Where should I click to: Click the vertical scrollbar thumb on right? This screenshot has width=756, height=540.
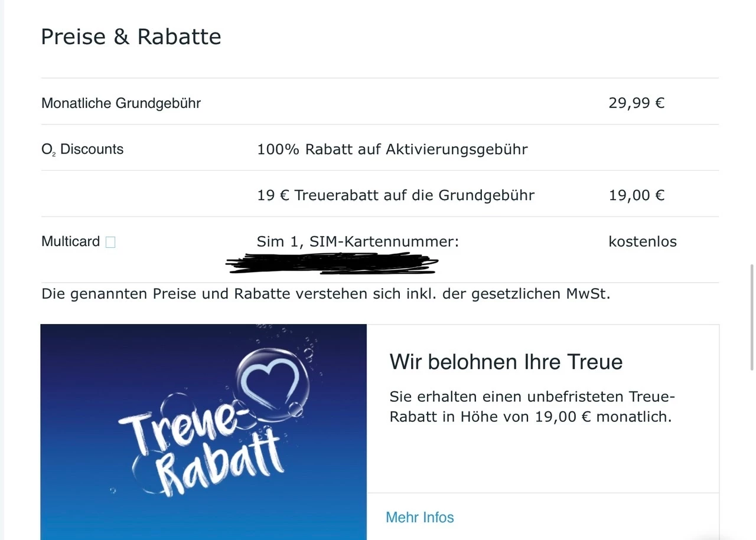[752, 317]
